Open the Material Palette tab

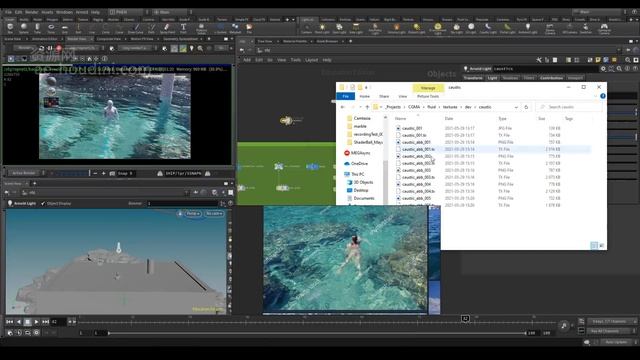tap(295, 41)
